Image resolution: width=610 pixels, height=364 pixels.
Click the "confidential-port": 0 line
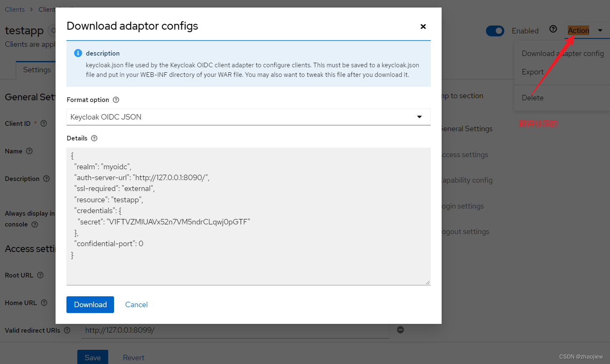109,244
